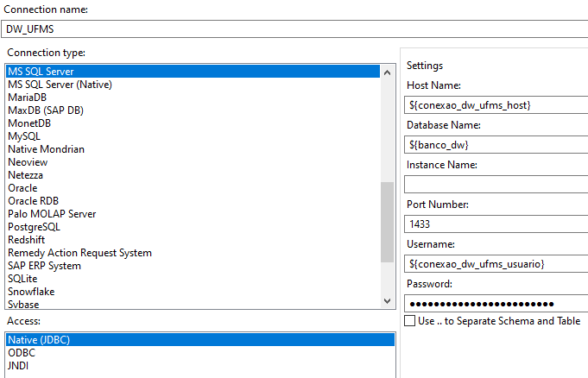This screenshot has width=588, height=378.
Task: Select MS SQL Server (Native) in list
Action: click(193, 85)
